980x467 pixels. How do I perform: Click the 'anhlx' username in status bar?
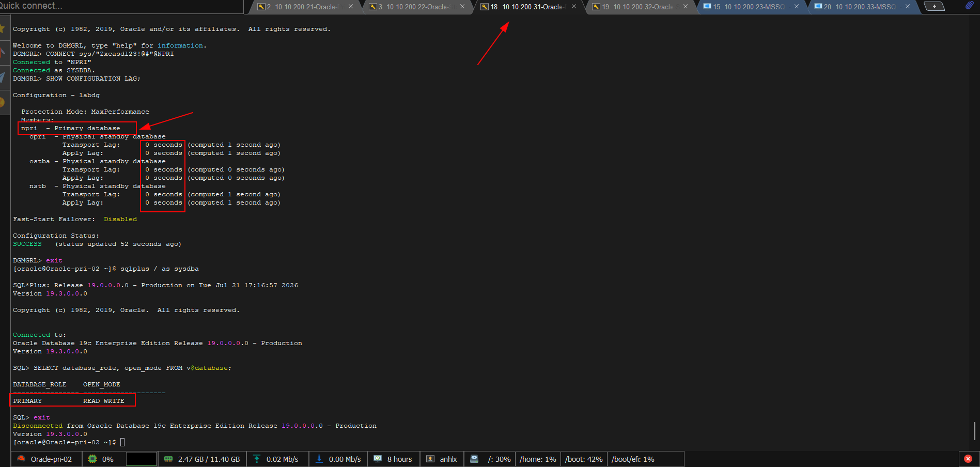448,459
